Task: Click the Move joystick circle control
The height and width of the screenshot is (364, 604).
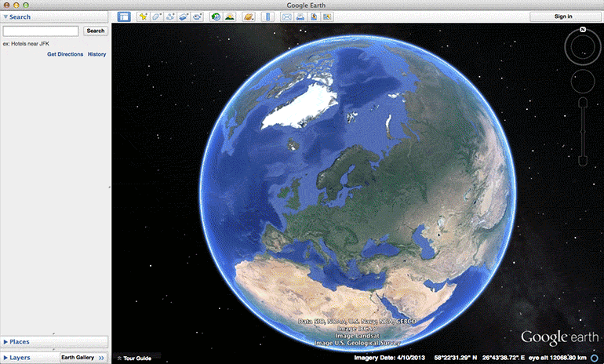Action: [x=583, y=82]
